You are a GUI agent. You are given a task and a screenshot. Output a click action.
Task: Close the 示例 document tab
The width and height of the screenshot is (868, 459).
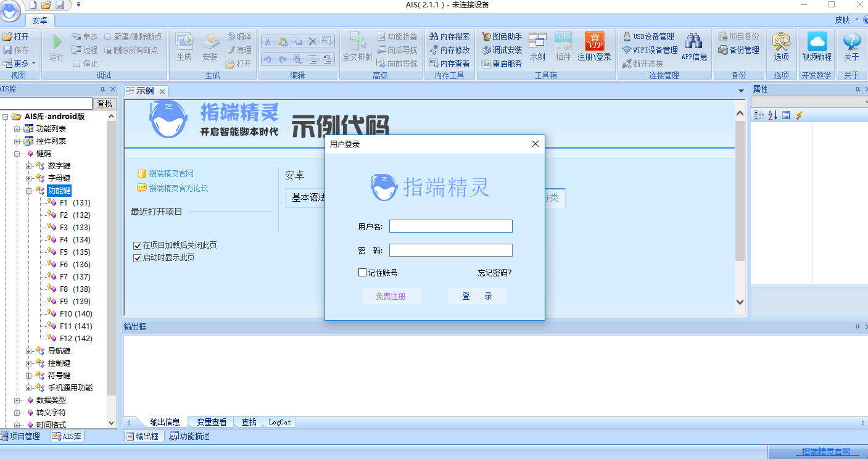(x=162, y=91)
